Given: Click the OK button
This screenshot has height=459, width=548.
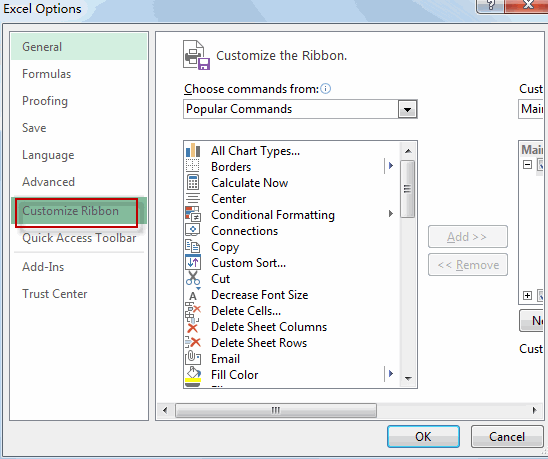Looking at the screenshot, I should [x=423, y=436].
